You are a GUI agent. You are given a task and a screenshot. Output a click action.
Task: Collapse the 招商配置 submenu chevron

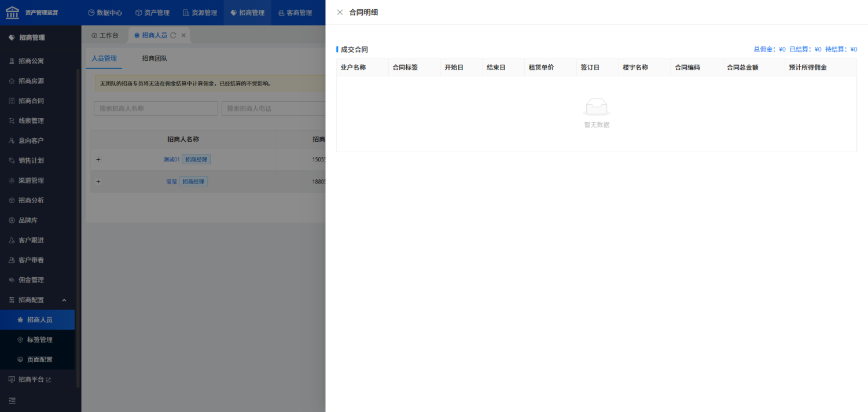point(64,300)
